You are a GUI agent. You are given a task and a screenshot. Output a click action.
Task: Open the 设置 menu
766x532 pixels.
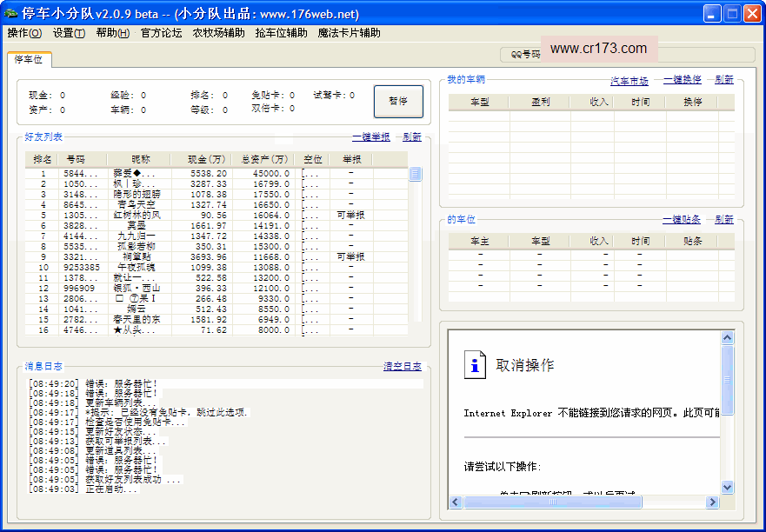(x=69, y=33)
